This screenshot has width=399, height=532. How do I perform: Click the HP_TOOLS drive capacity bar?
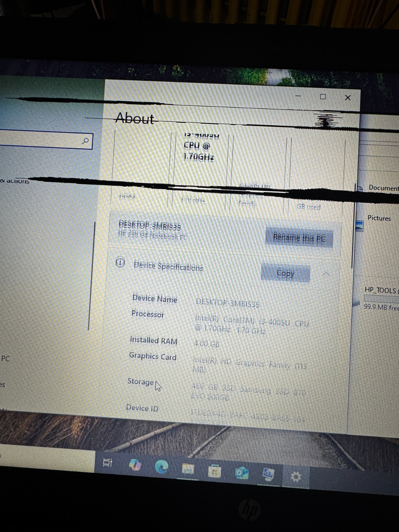381,299
